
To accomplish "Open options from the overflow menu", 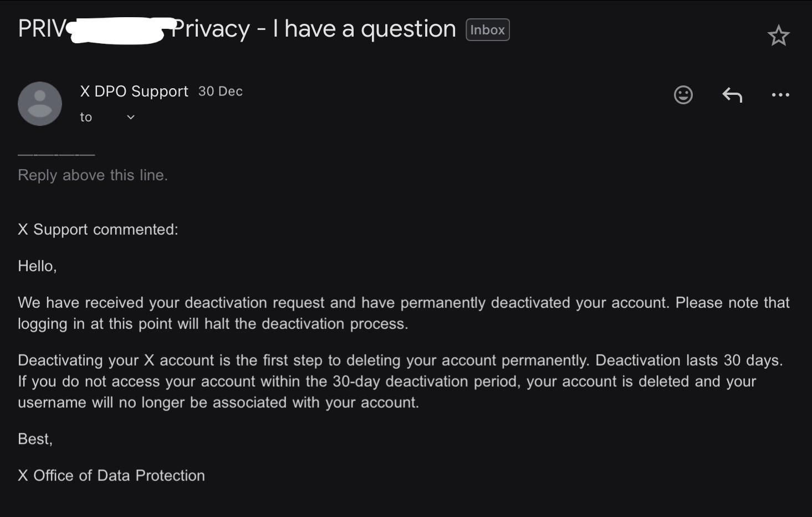I will [x=780, y=95].
